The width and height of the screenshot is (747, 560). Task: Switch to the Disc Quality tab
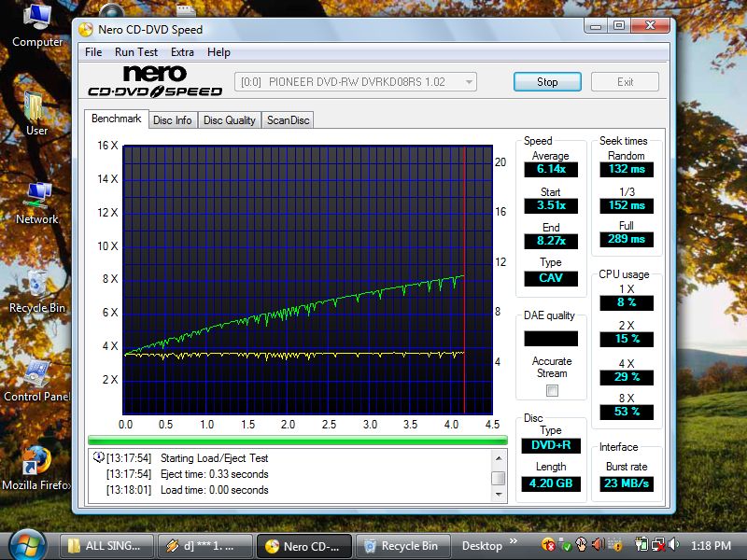coord(229,120)
